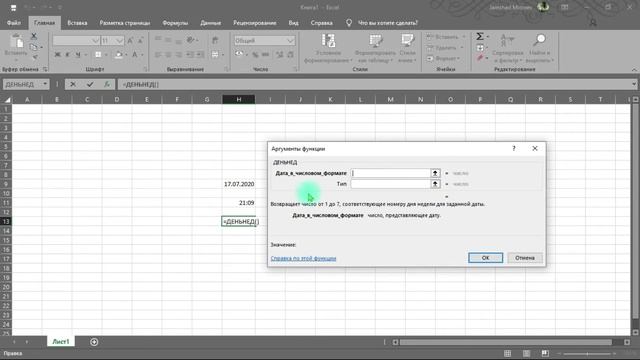Click OK in the function arguments dialog
The height and width of the screenshot is (360, 640).
pyautogui.click(x=485, y=258)
